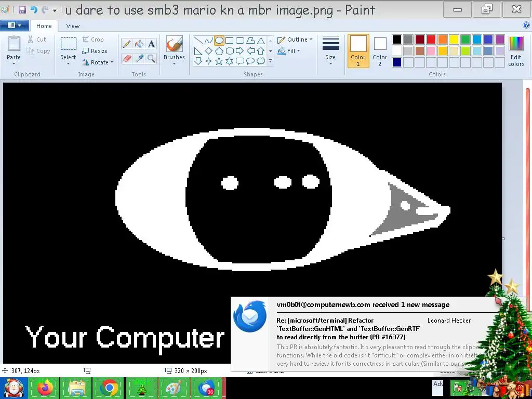
Task: Click Firefox in the taskbar
Action: click(x=45, y=388)
